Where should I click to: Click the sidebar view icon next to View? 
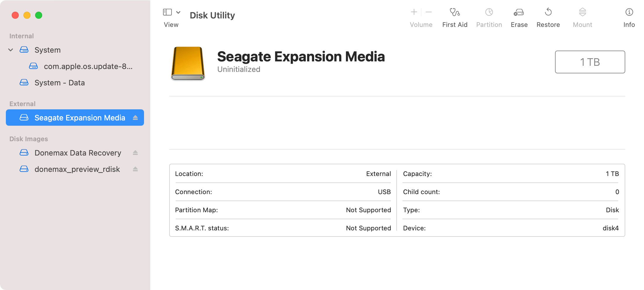pyautogui.click(x=167, y=12)
